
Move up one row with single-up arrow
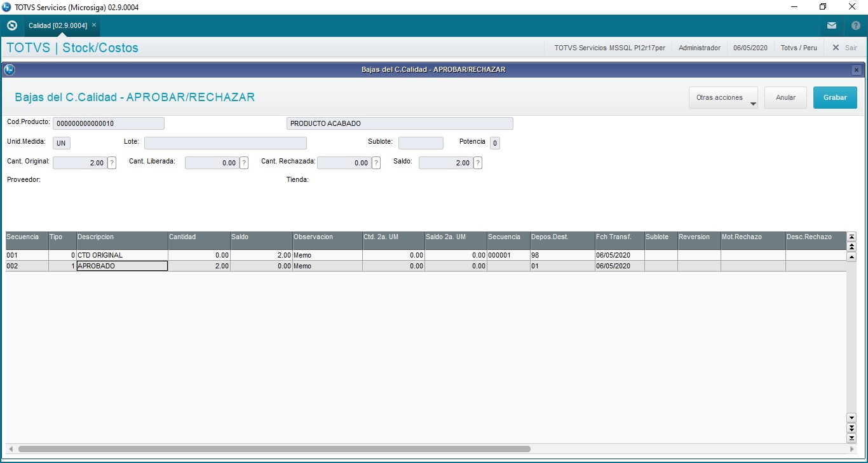coord(852,257)
